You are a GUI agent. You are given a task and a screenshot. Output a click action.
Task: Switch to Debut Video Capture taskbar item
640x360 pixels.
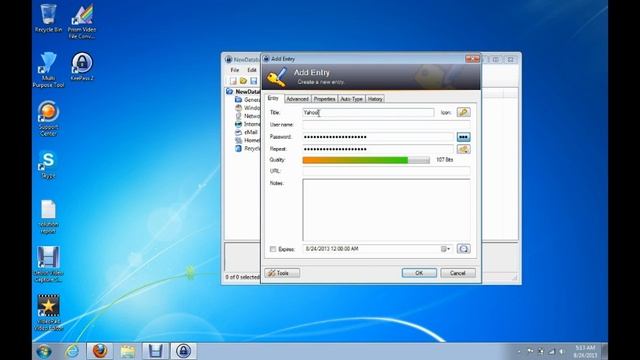coord(155,351)
